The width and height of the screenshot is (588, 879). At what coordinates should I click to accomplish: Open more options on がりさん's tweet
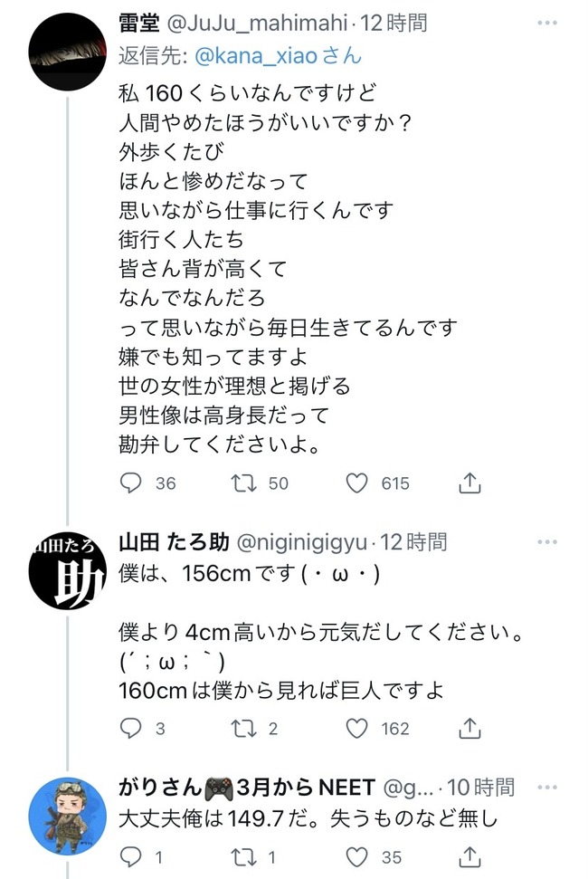pyautogui.click(x=547, y=788)
